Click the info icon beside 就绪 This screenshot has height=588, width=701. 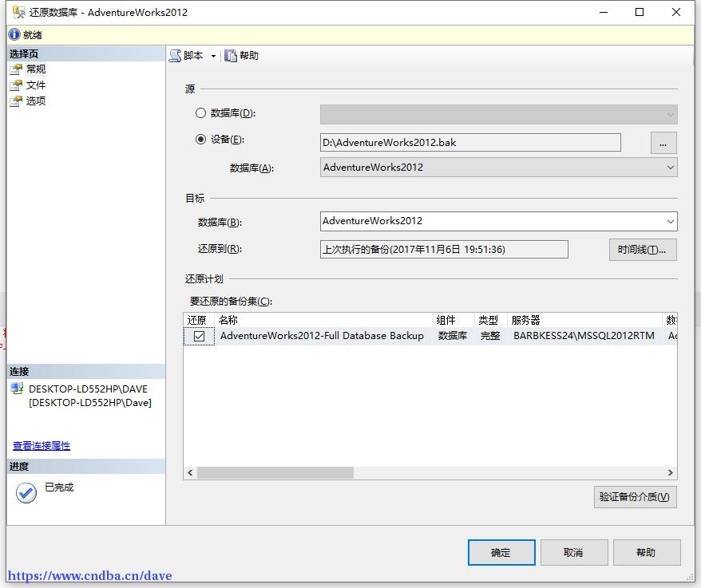point(14,35)
